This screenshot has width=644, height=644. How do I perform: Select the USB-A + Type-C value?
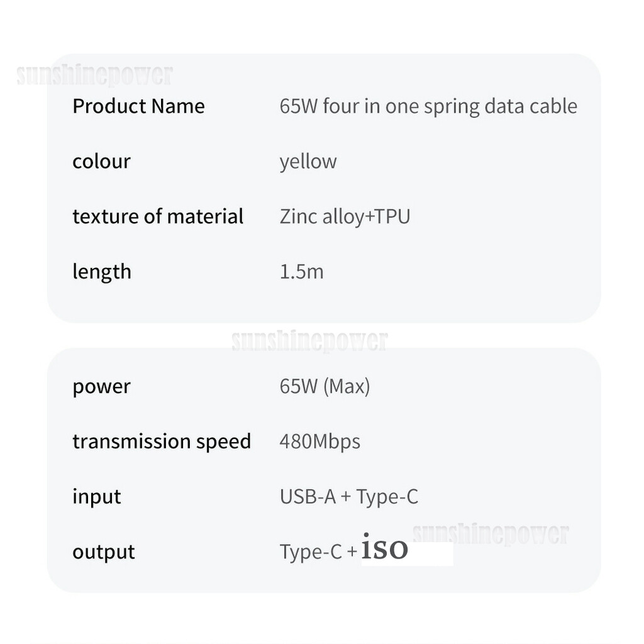(348, 497)
